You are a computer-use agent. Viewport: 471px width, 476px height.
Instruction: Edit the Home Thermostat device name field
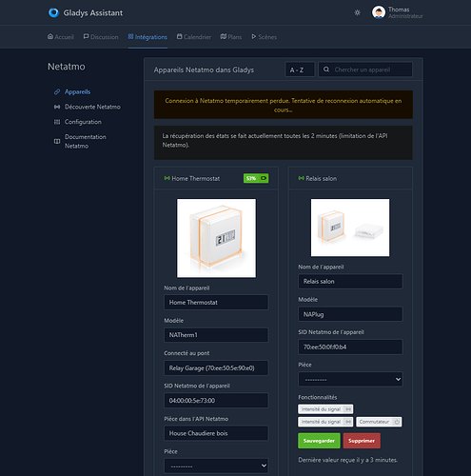coord(216,303)
